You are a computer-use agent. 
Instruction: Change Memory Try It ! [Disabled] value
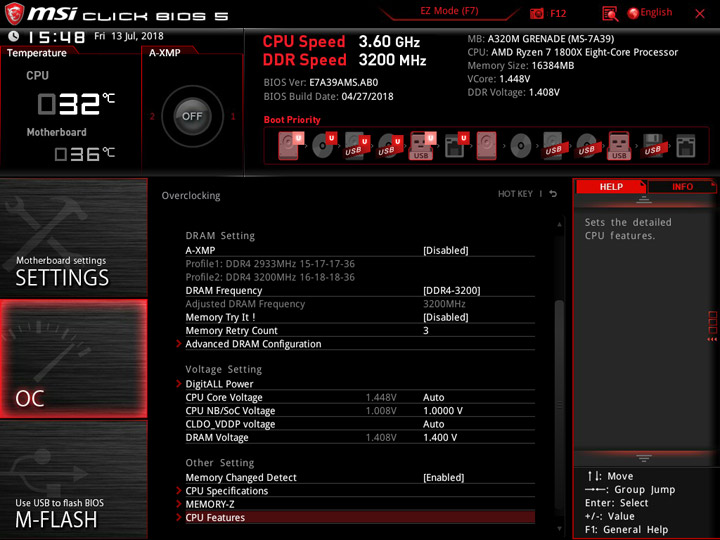point(445,317)
